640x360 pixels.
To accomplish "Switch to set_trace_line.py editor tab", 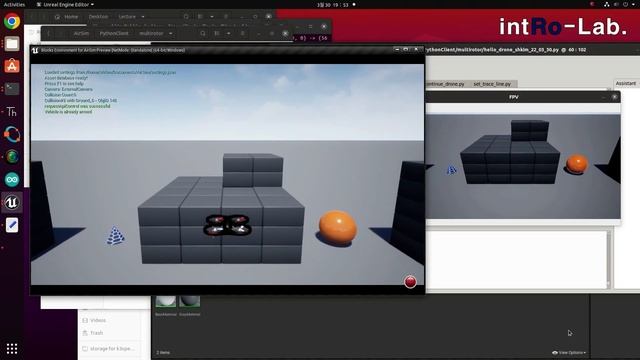I will pyautogui.click(x=492, y=84).
